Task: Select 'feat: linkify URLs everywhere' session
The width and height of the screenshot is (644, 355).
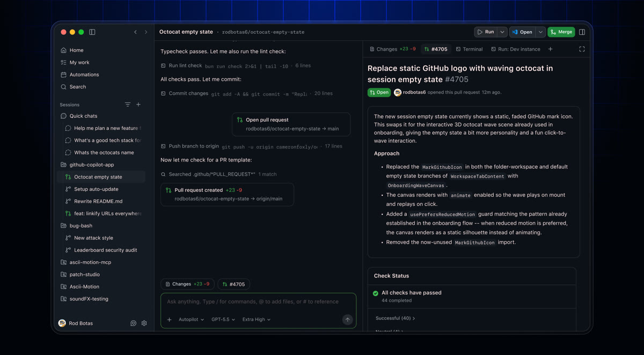Action: coord(101,213)
